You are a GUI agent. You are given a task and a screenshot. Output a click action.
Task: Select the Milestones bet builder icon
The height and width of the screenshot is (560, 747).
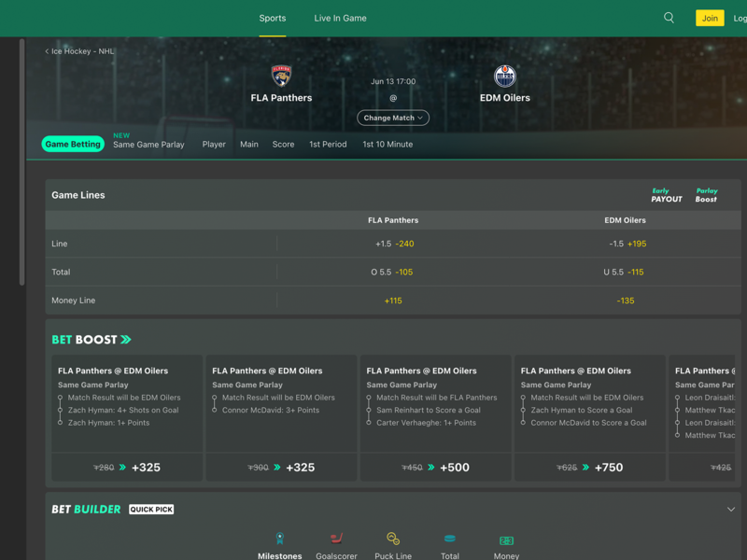point(280,539)
